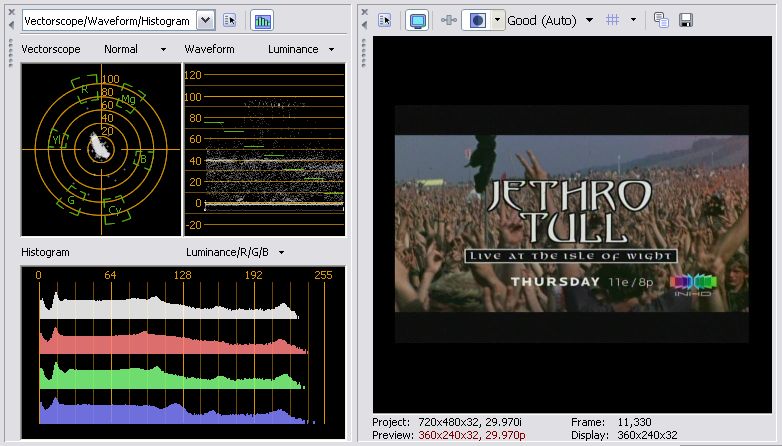
Task: Click the scopes panel collapse arrow
Action: (11, 25)
